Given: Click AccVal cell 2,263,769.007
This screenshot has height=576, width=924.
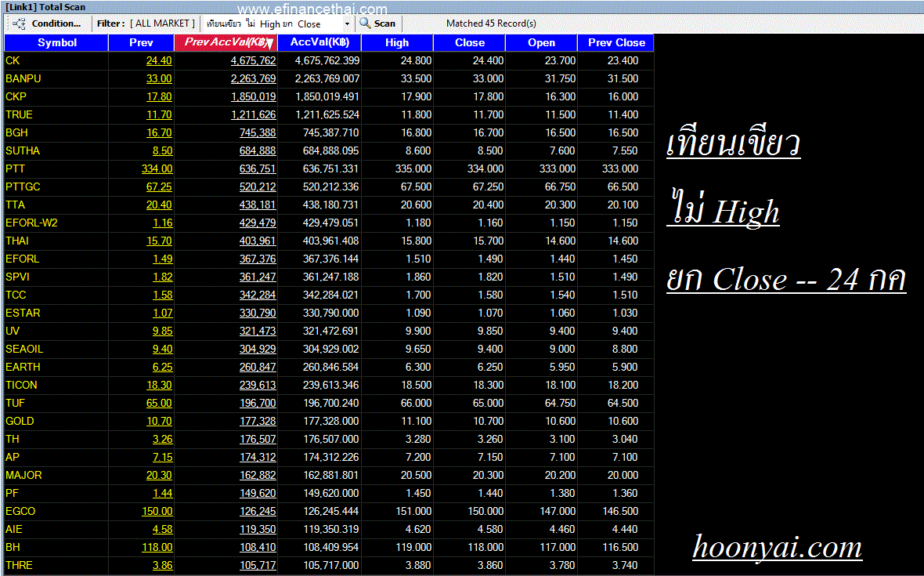Looking at the screenshot, I should pos(327,78).
